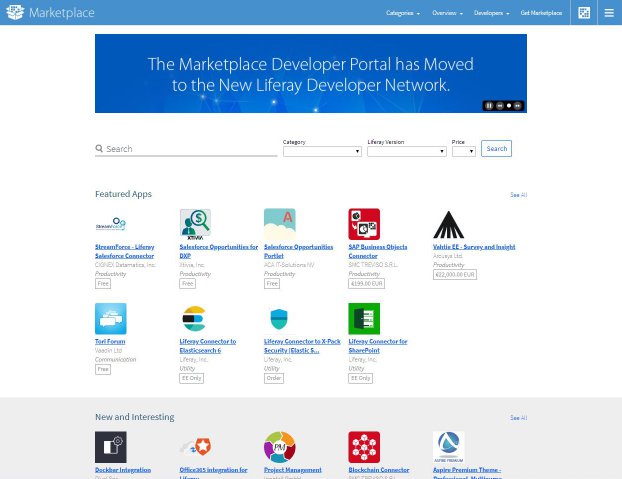Open Blockchain Connector link
Image resolution: width=622 pixels, height=479 pixels.
[x=379, y=470]
